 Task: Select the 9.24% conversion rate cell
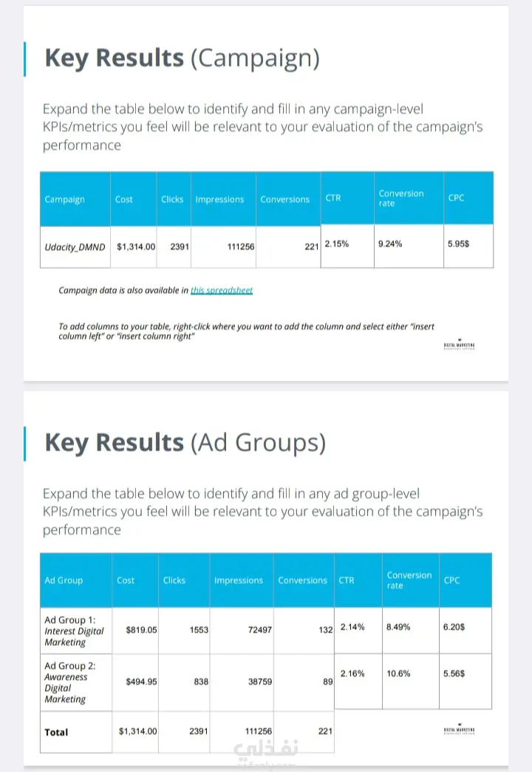pyautogui.click(x=389, y=243)
